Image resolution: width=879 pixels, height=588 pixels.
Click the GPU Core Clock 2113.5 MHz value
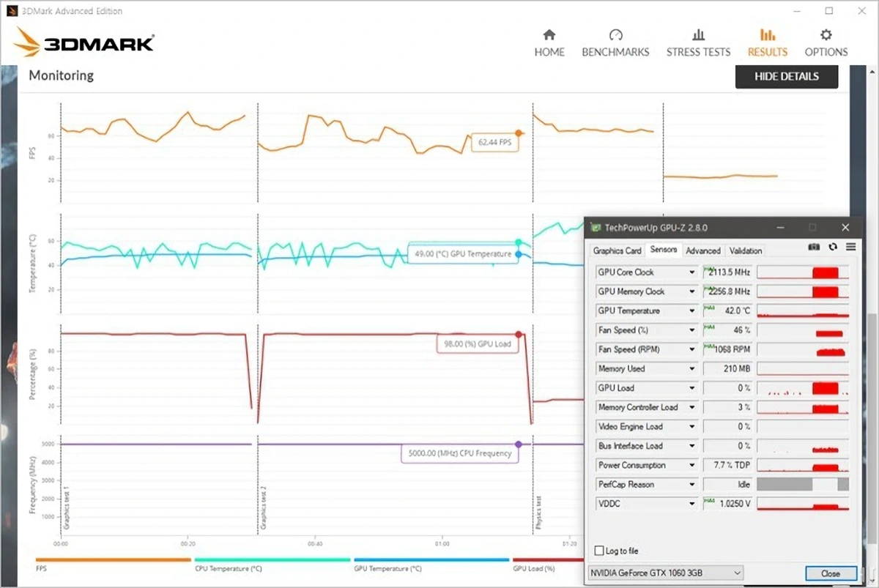[x=727, y=272]
